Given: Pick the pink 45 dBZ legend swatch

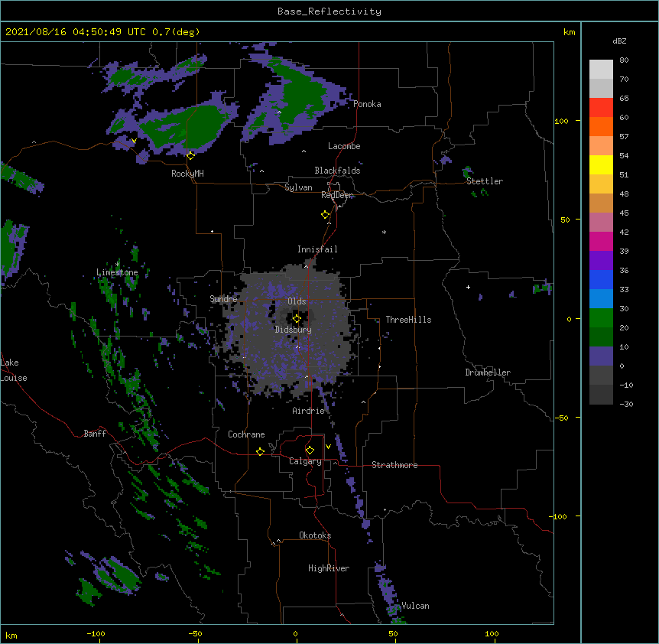Looking at the screenshot, I should coord(601,222).
